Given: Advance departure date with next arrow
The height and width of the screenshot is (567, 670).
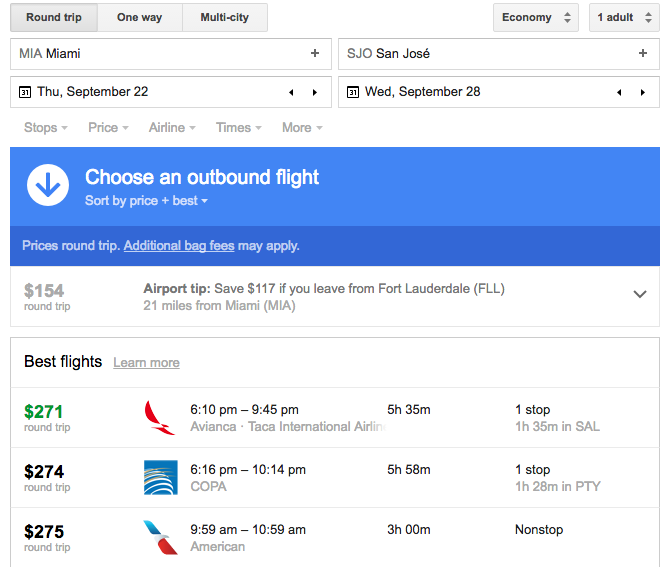Looking at the screenshot, I should click(315, 92).
